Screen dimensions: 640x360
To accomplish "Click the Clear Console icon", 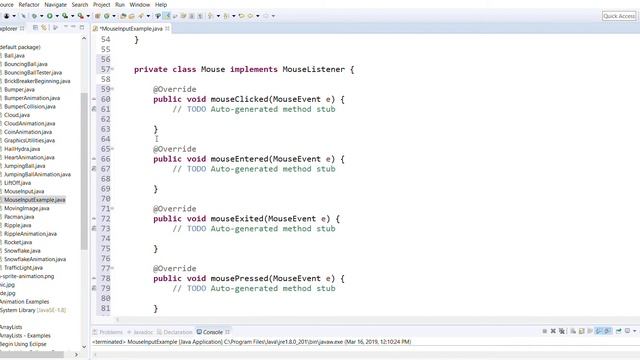I will point(573,331).
